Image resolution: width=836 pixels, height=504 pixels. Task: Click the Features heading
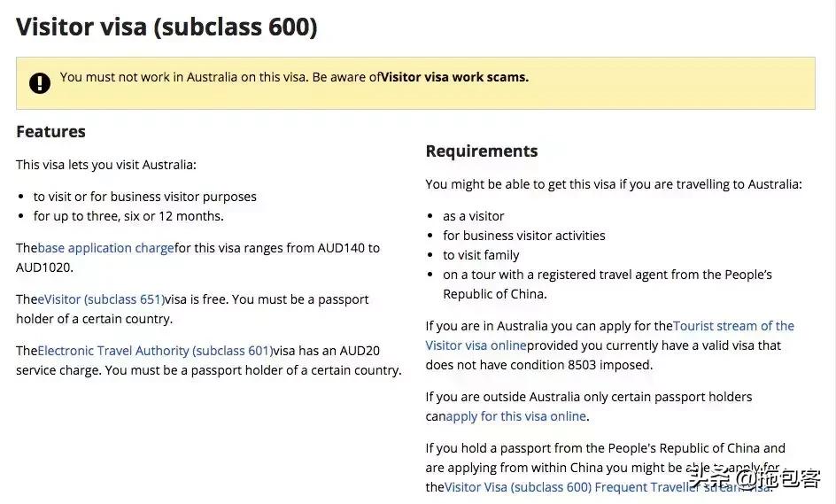click(x=50, y=132)
